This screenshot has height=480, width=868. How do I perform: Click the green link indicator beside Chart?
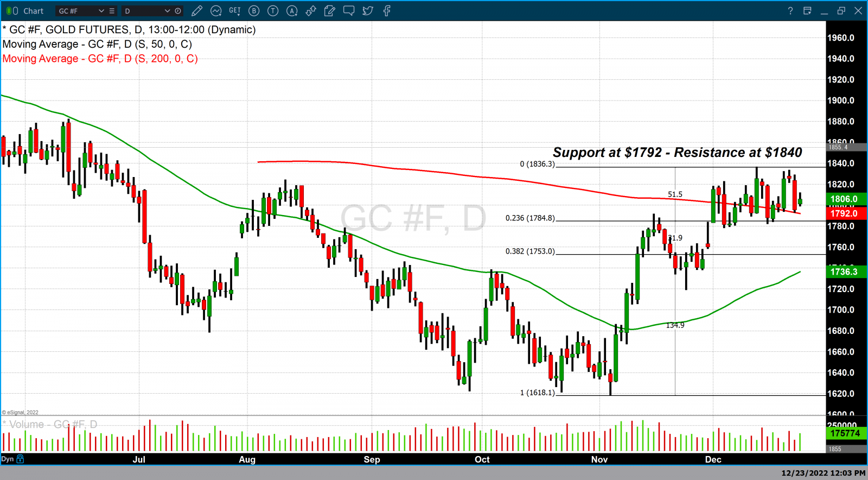12,11
